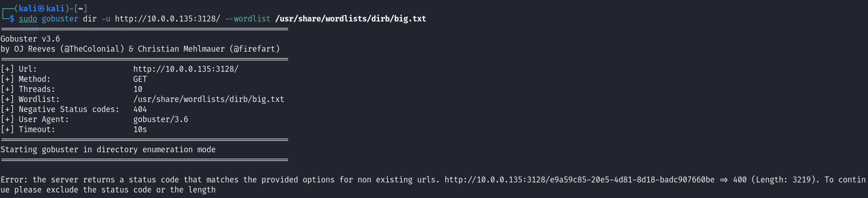Click the --wordlist option in the command
The image size is (868, 198).
(x=248, y=19)
